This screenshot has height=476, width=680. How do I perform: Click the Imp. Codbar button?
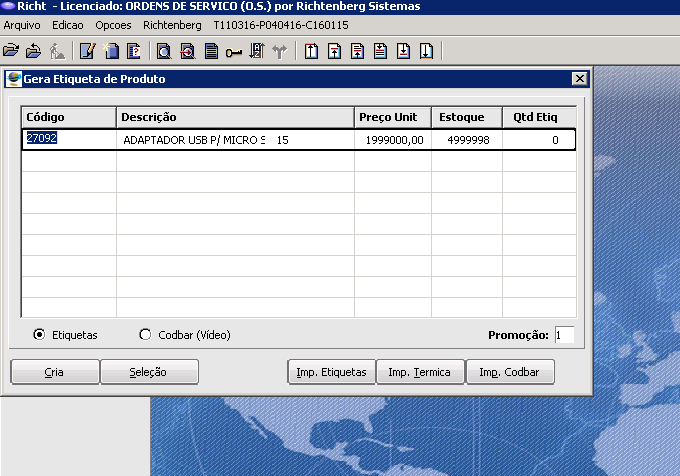click(x=509, y=372)
